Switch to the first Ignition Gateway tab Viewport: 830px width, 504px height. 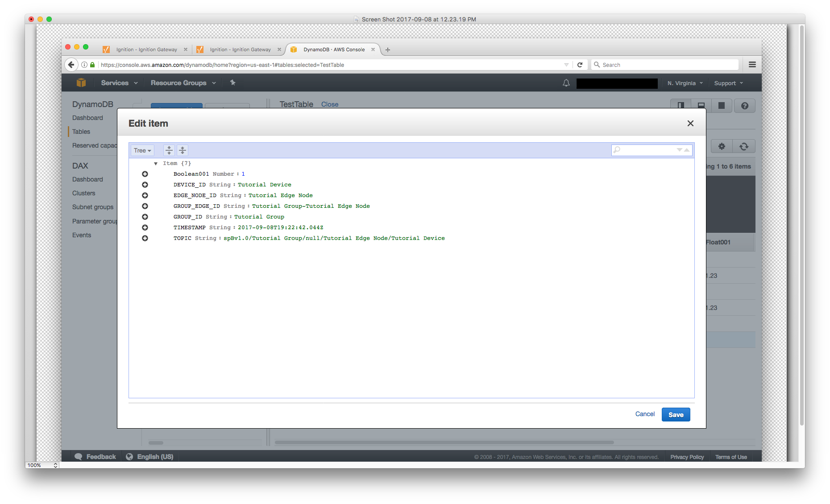click(x=146, y=50)
